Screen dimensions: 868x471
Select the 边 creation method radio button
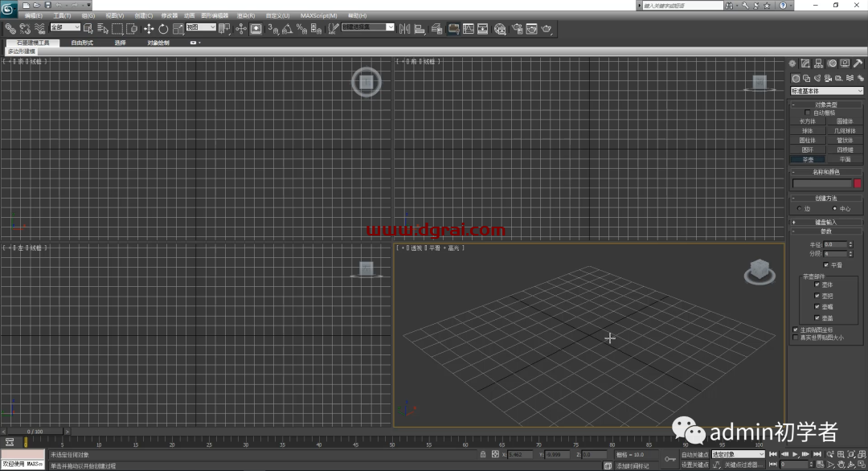800,209
